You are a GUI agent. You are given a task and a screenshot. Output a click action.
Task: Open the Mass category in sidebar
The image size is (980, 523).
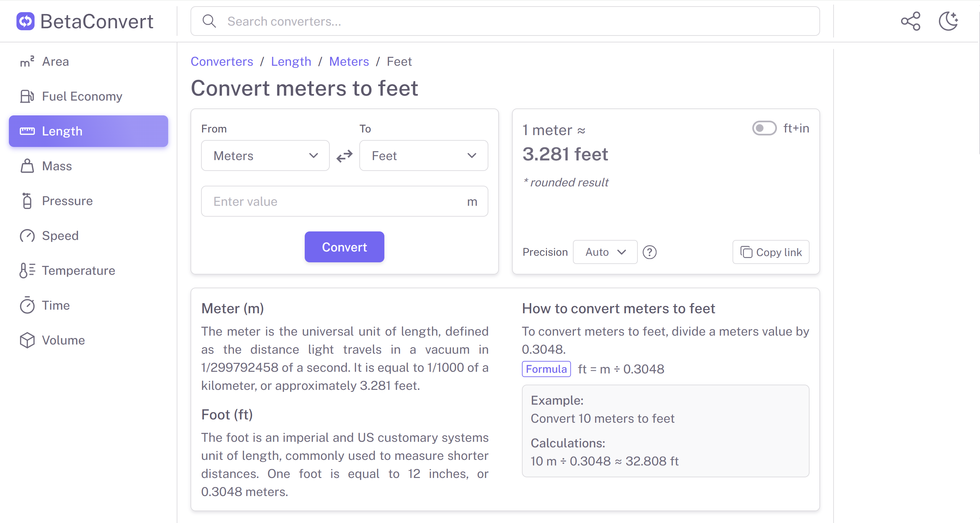click(x=57, y=166)
